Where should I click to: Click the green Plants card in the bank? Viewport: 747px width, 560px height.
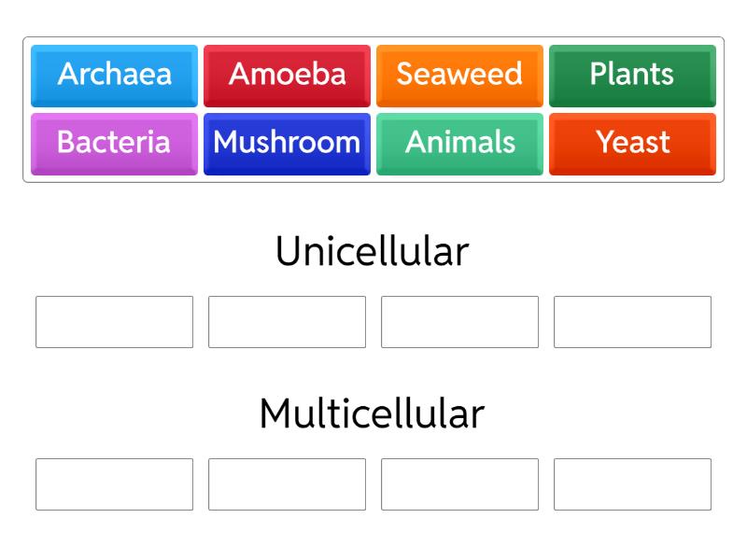tap(632, 76)
